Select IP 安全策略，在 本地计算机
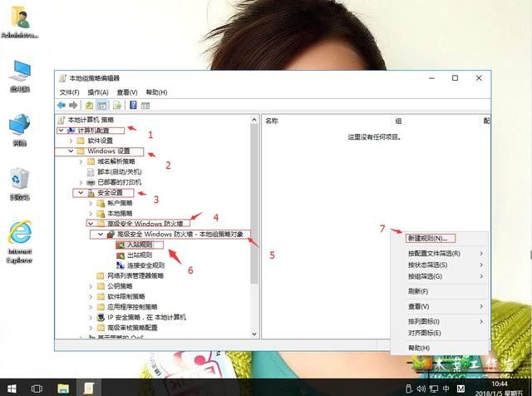The image size is (532, 396). [146, 318]
